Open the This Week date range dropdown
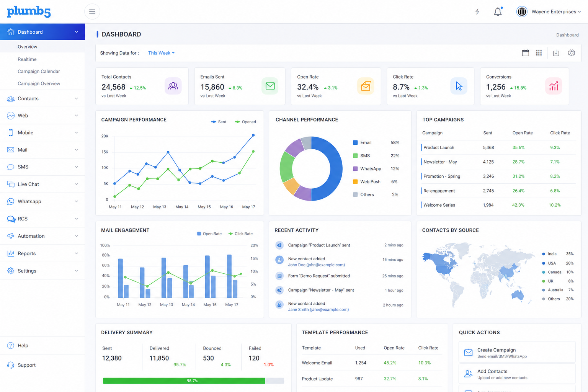The height and width of the screenshot is (392, 588). [161, 53]
